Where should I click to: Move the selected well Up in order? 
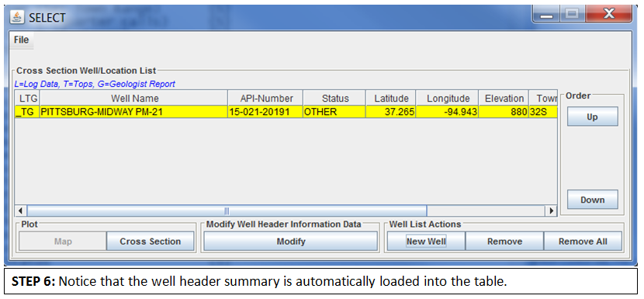(592, 116)
